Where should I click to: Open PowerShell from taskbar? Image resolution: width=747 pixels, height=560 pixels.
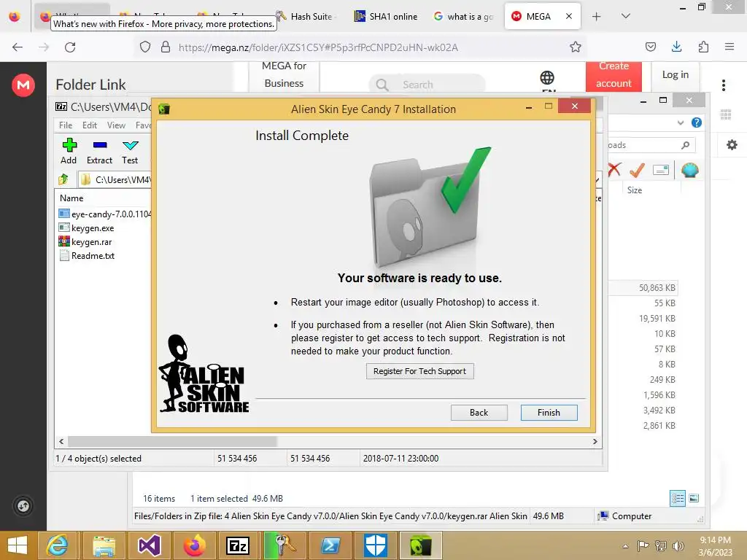coord(330,545)
